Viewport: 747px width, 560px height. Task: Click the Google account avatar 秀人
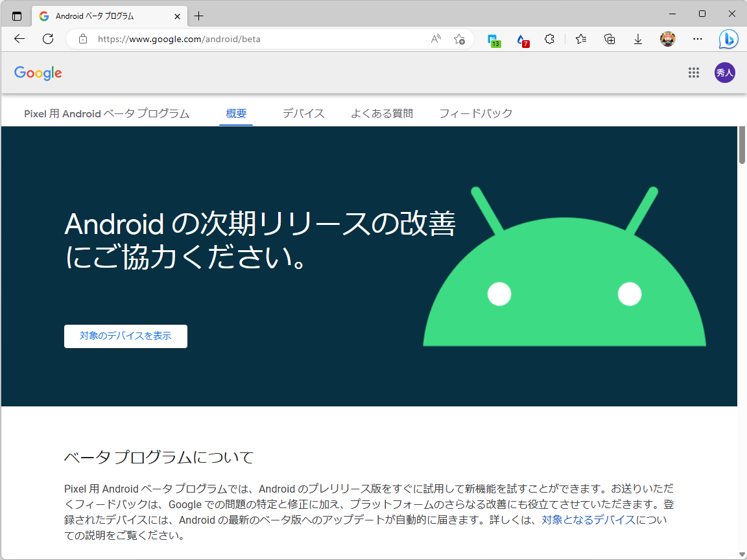pos(724,73)
